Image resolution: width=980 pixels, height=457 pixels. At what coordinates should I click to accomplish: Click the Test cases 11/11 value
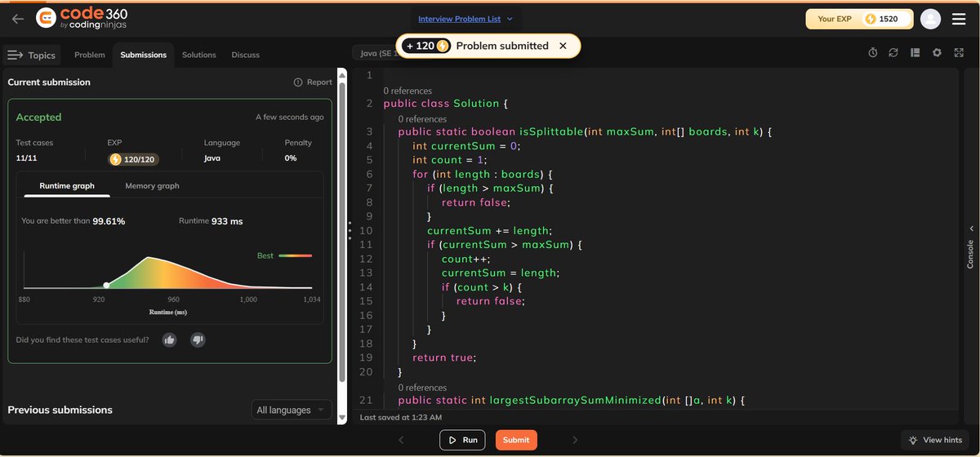27,158
